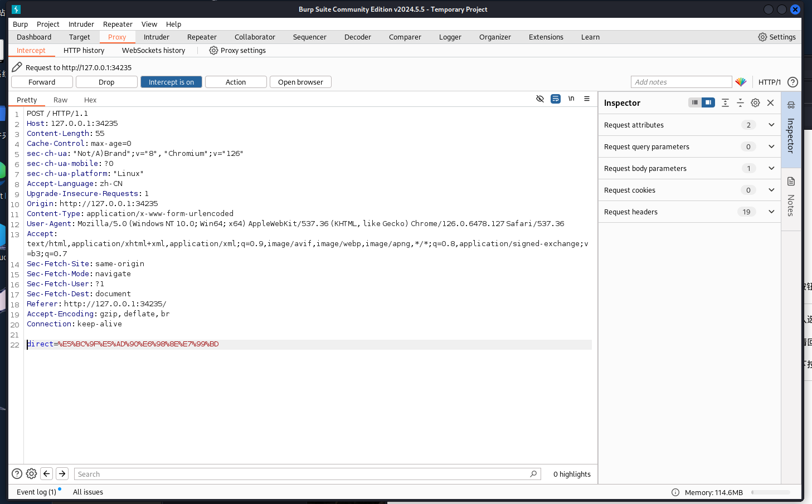This screenshot has width=812, height=504.
Task: Open the Help menu
Action: (173, 24)
